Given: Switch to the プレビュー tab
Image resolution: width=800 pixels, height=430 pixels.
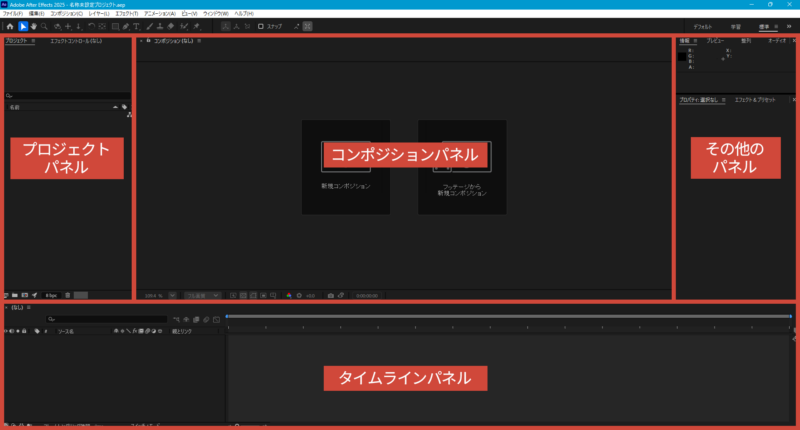Looking at the screenshot, I should (x=715, y=41).
